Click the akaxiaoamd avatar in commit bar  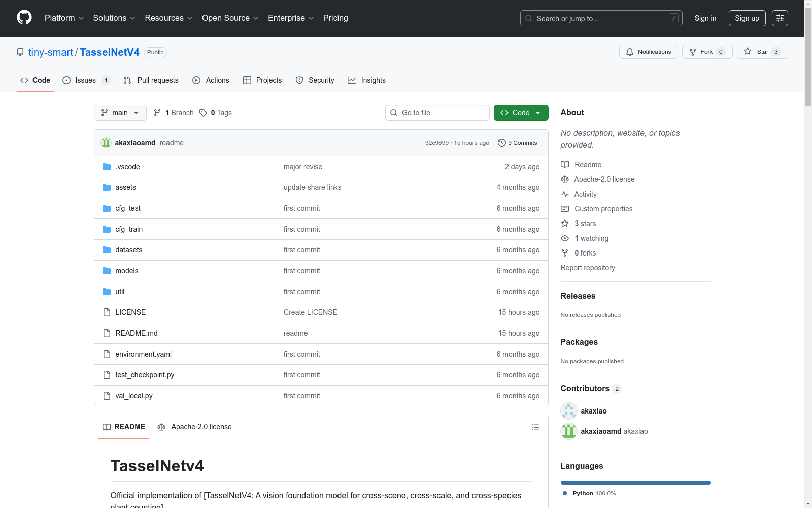(x=106, y=143)
